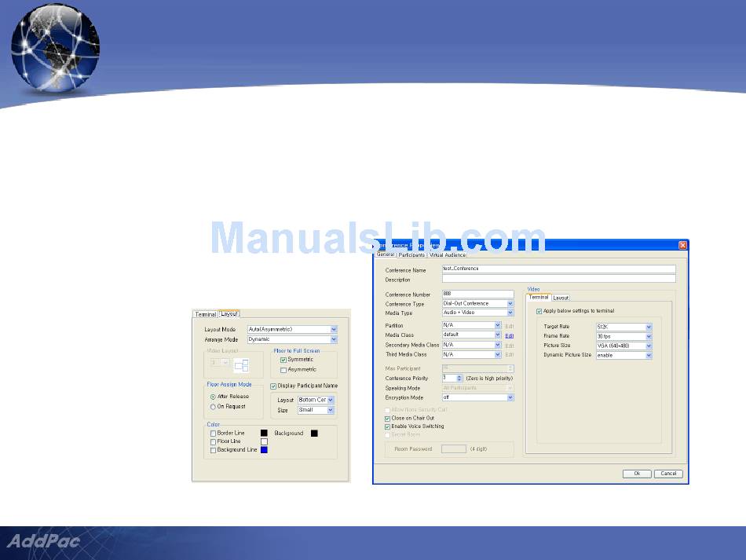Open the Picture Size dropdown
746x560 pixels.
pyautogui.click(x=624, y=346)
